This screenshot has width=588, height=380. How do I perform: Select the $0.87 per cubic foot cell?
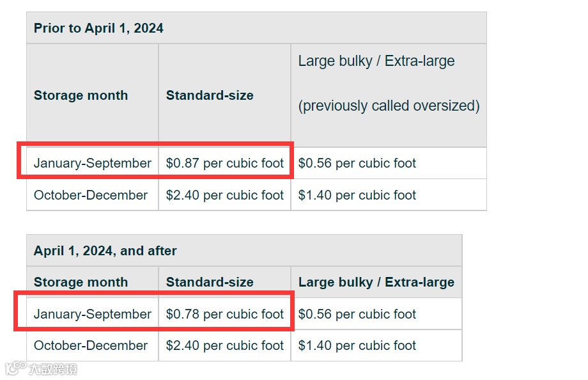pos(224,163)
